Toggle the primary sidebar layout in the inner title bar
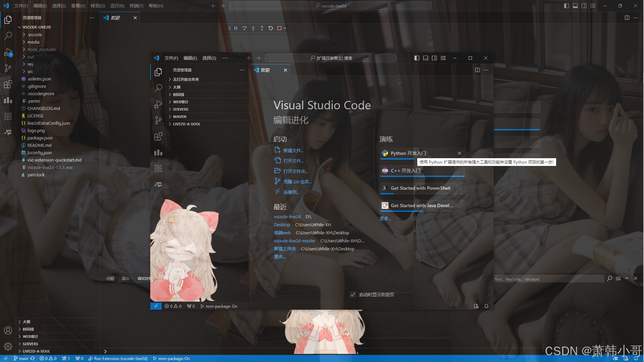This screenshot has width=644, height=362. (417, 58)
